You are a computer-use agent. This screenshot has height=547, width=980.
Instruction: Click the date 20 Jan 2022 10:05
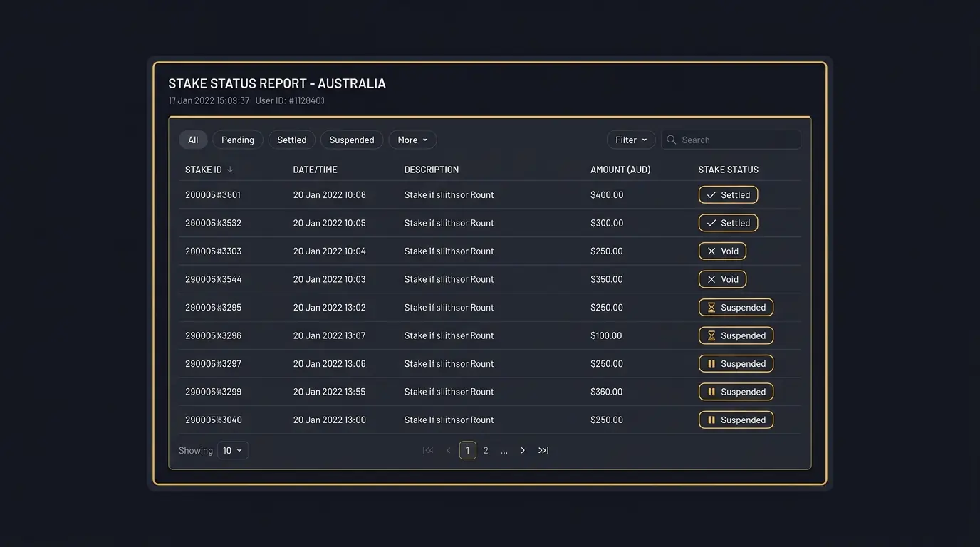coord(330,223)
